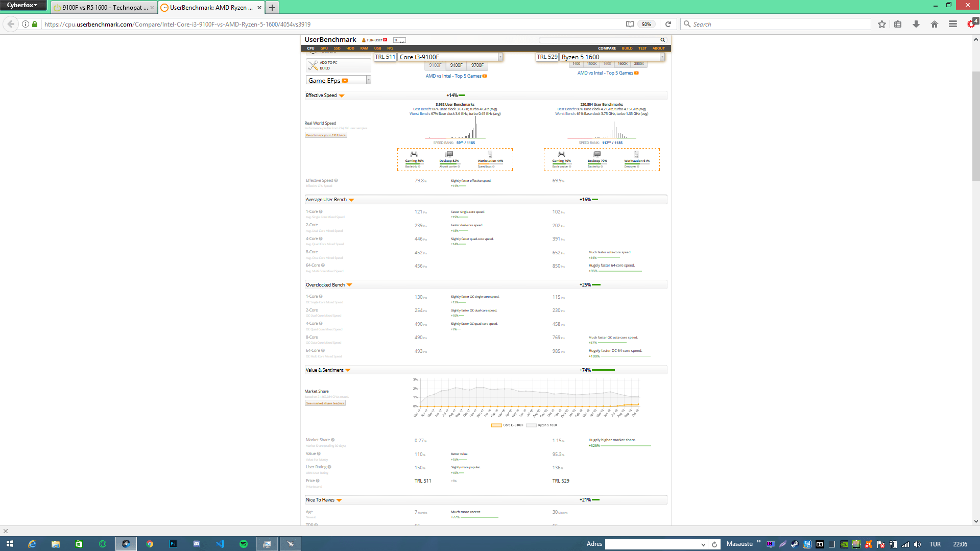Go to the browser home page

(935, 24)
